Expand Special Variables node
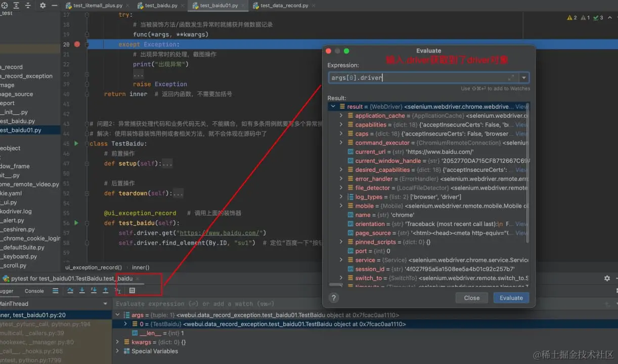This screenshot has width=618, height=364. (x=118, y=351)
